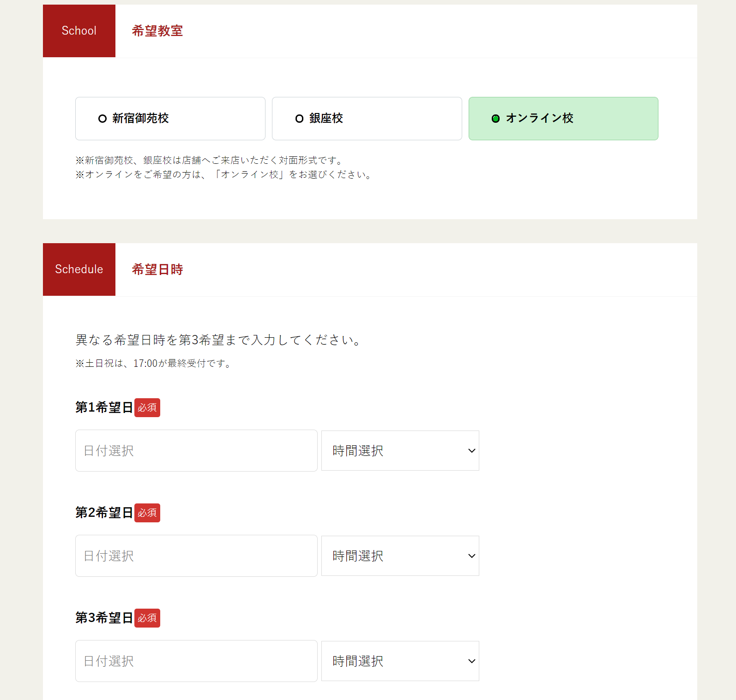Click the 必須 badge next to 第3希望日

click(147, 618)
